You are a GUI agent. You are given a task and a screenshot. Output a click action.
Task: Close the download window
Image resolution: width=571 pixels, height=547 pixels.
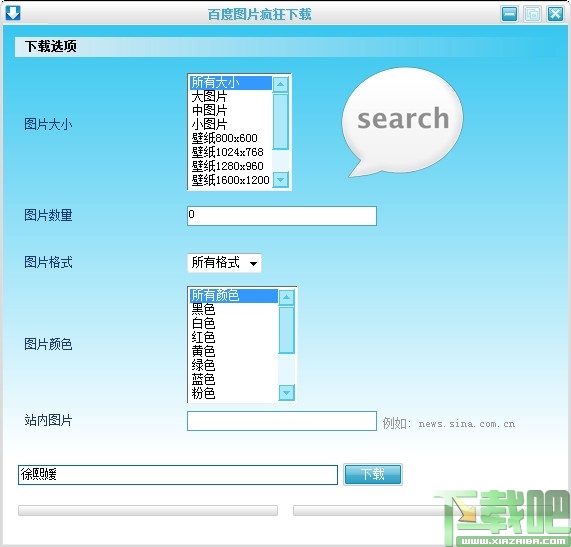click(555, 14)
